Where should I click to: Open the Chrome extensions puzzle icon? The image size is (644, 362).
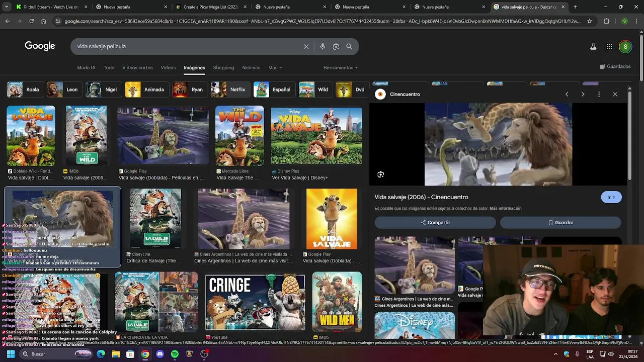click(x=606, y=21)
